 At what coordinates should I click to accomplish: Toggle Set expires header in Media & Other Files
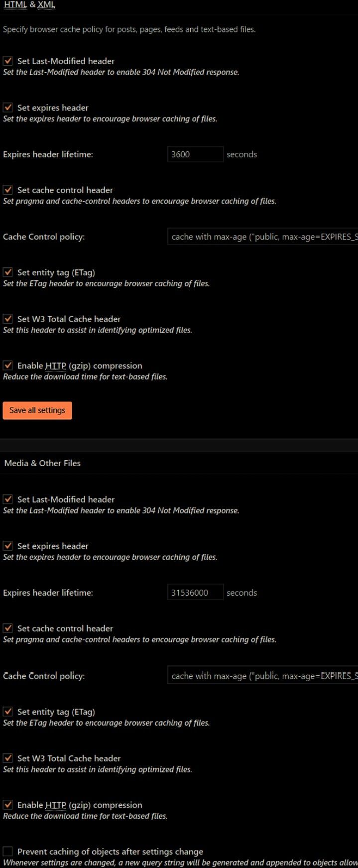pos(8,546)
